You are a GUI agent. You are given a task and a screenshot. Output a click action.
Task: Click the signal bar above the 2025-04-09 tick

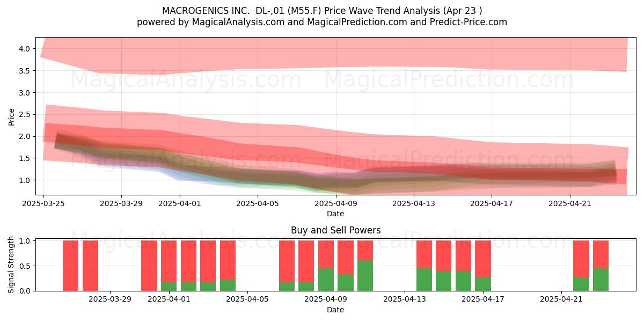326,266
